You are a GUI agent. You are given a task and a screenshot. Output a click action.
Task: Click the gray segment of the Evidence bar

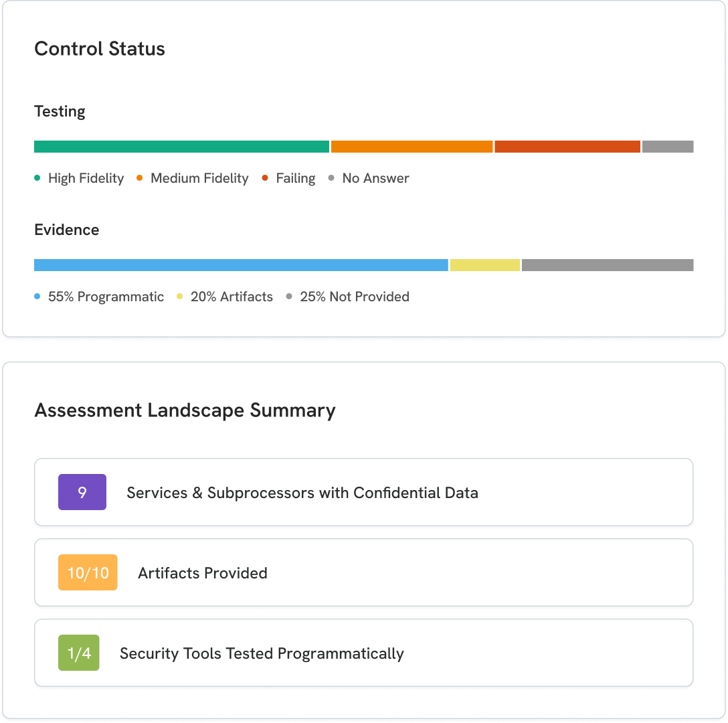pos(606,264)
